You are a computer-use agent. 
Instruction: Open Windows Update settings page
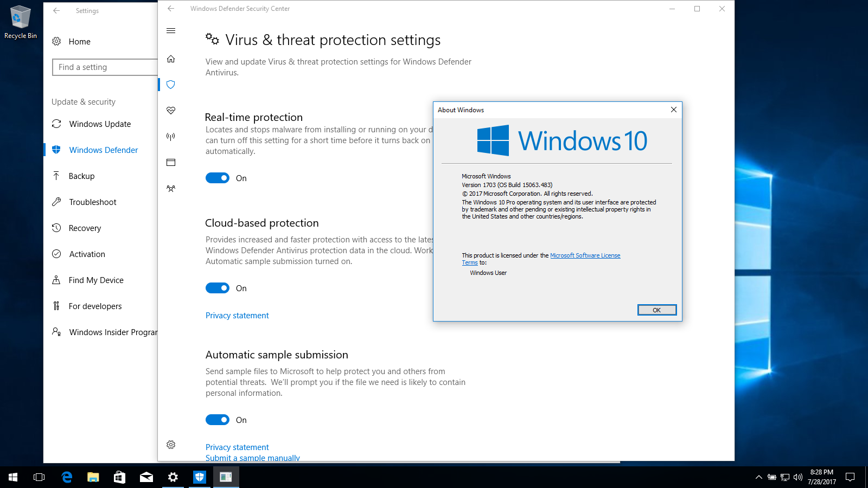(100, 124)
